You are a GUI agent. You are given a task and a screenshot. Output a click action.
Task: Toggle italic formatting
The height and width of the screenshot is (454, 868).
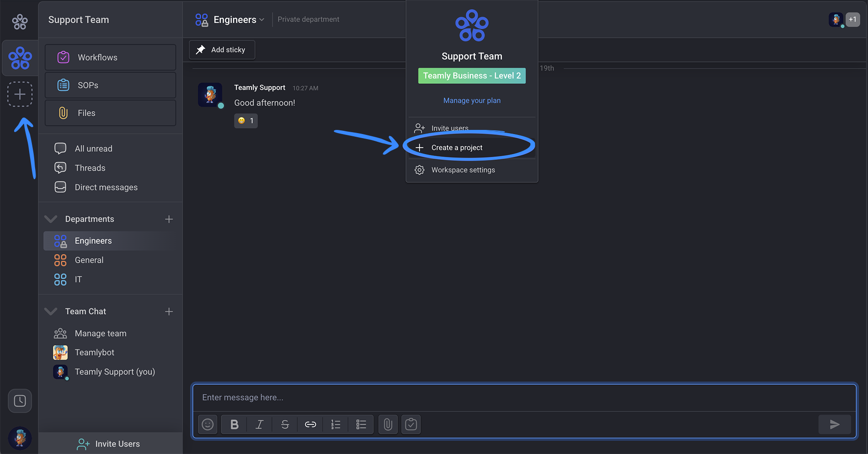(259, 424)
